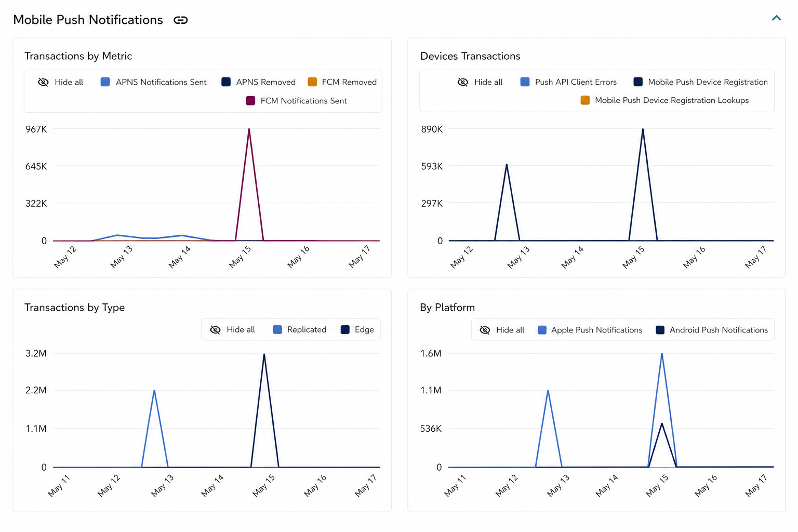Click the Edge peak at 3.2M
The width and height of the screenshot is (798, 532).
pos(264,354)
